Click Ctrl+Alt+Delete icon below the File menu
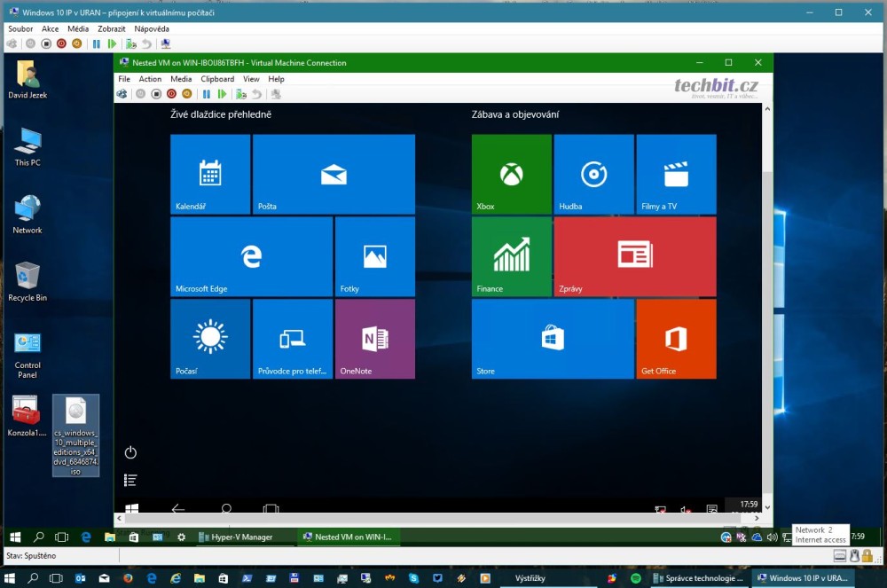This screenshot has height=588, width=887. coord(122,94)
